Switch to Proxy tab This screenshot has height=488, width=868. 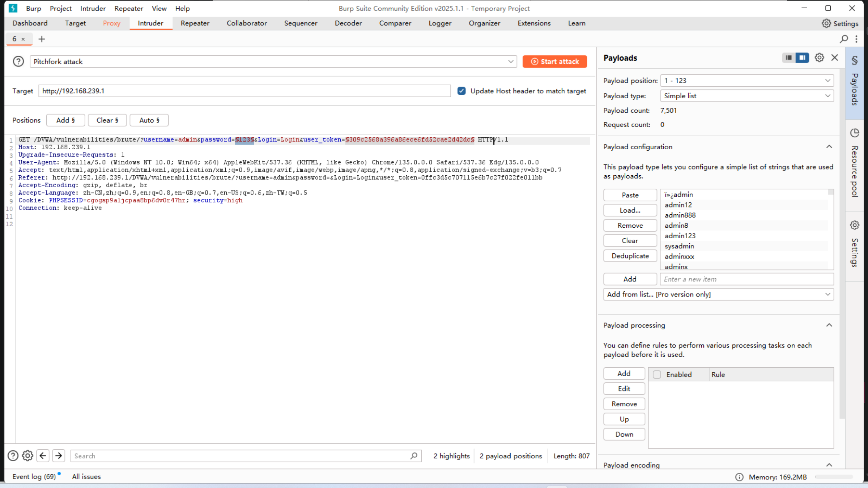tap(111, 23)
